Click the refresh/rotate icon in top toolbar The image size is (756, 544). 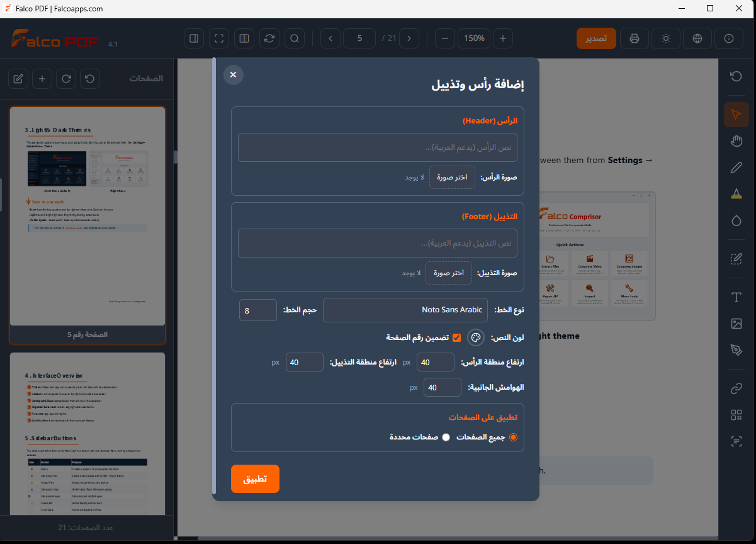point(269,38)
